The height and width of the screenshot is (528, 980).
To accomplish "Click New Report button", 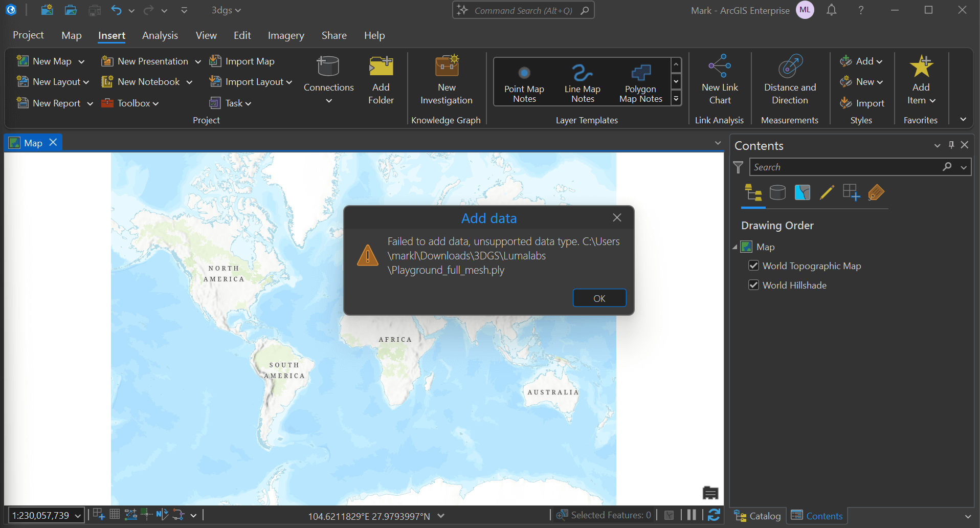I will (49, 103).
